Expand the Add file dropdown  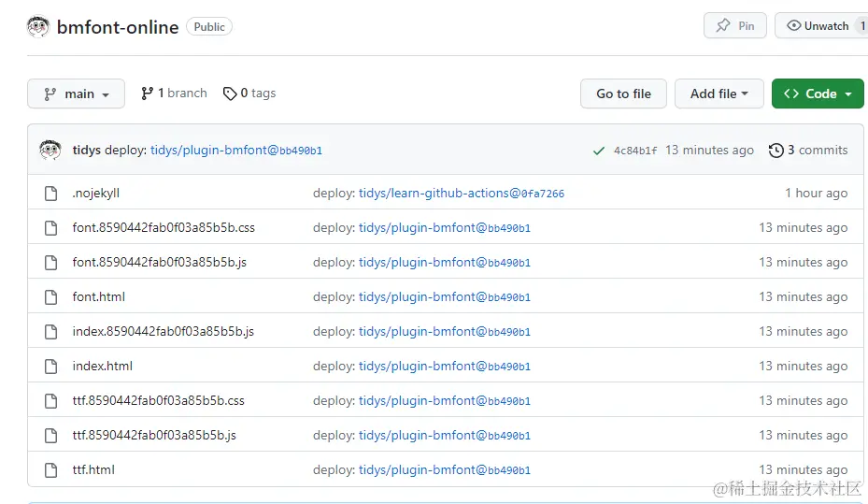719,94
